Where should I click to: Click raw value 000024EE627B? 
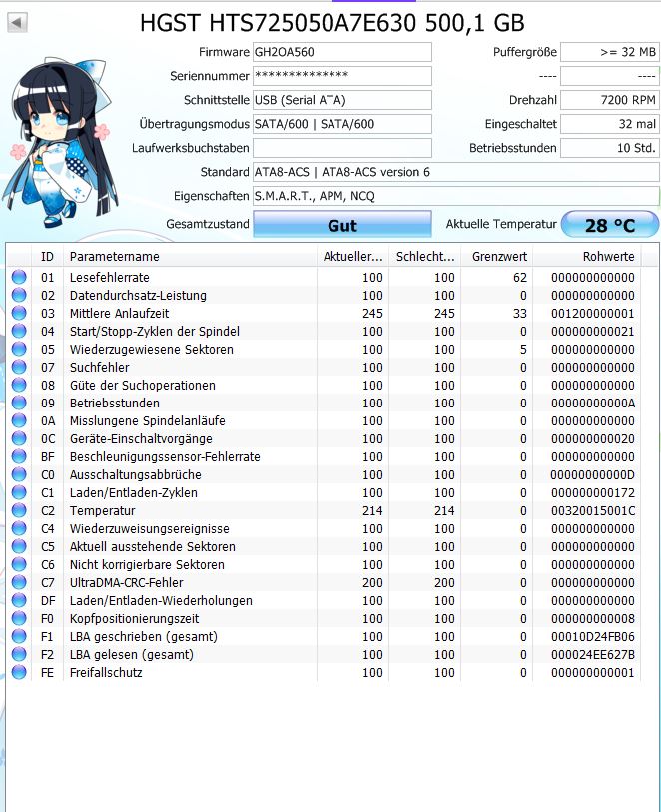pos(593,654)
